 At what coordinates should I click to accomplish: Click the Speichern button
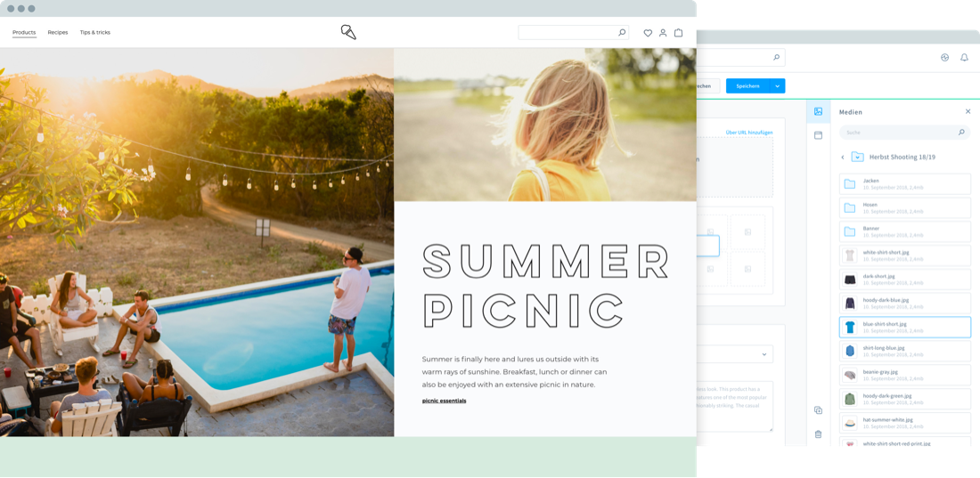tap(748, 86)
